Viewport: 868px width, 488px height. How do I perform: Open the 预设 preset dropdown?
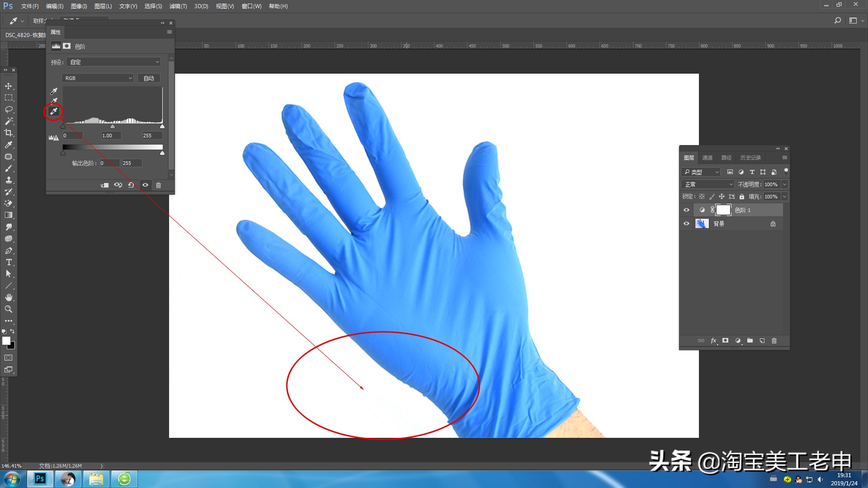(x=114, y=62)
